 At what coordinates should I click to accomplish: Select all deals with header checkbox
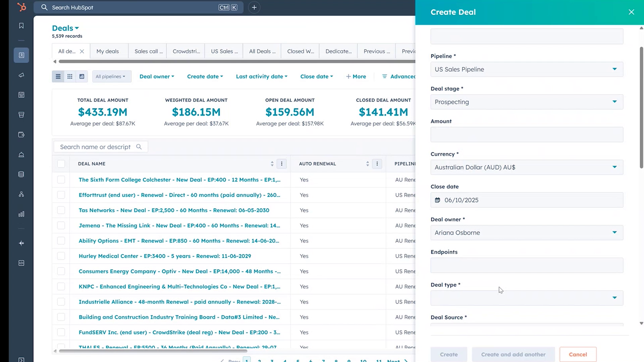click(61, 164)
